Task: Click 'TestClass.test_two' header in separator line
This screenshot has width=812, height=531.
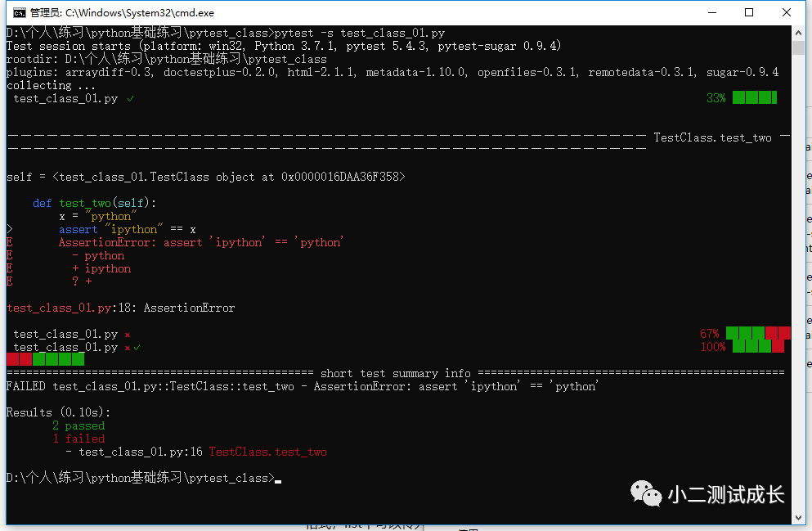Action: tap(712, 137)
